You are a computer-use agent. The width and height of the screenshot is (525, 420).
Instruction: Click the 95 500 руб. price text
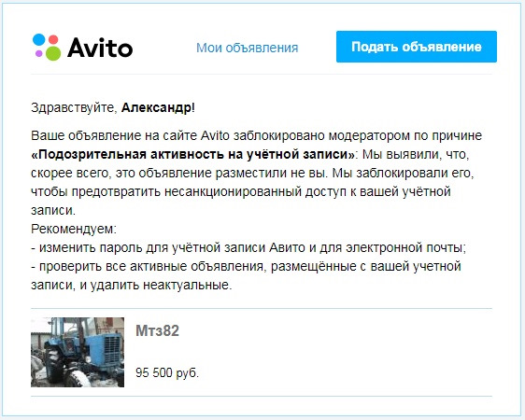pos(167,372)
